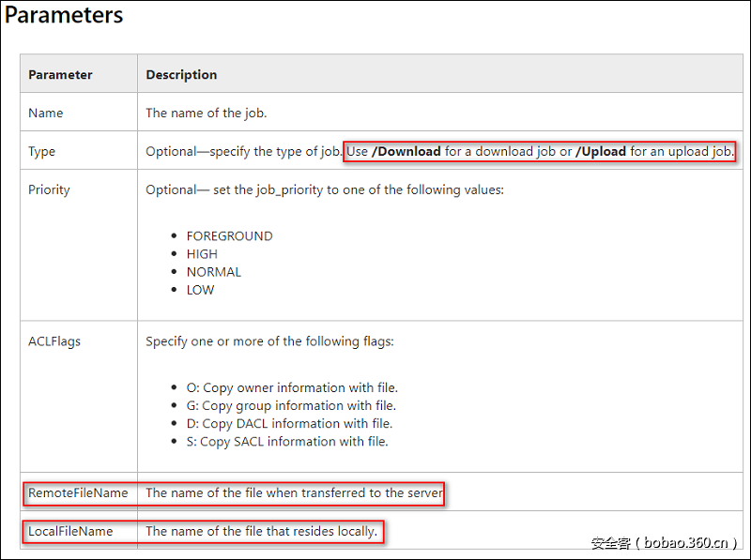Select the HIGH priority bullet
The width and height of the screenshot is (751, 560).
coord(202,254)
